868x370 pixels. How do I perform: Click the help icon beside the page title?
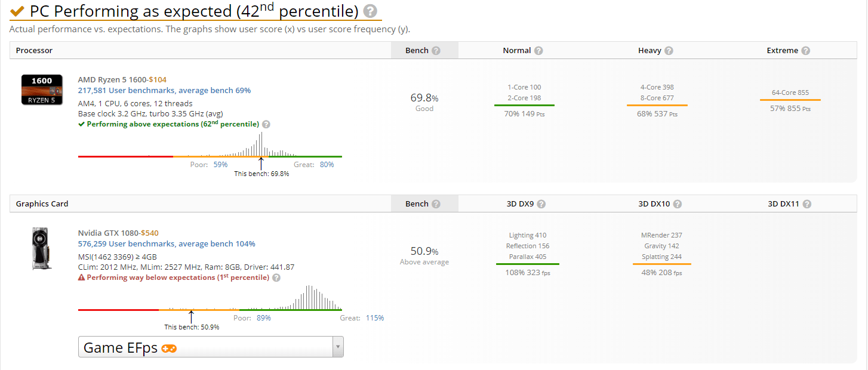371,11
